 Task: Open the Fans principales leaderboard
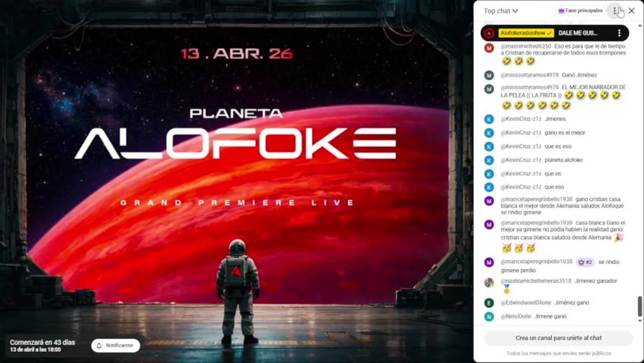[581, 11]
